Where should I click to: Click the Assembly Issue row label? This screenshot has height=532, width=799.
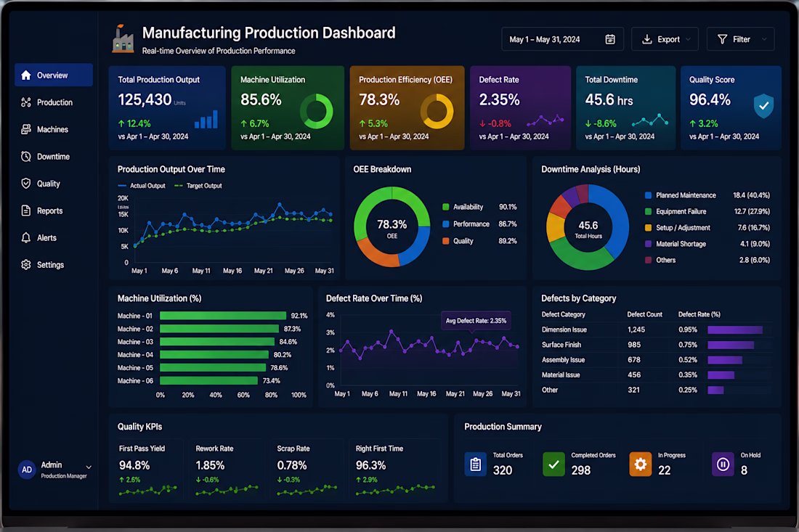(x=563, y=360)
